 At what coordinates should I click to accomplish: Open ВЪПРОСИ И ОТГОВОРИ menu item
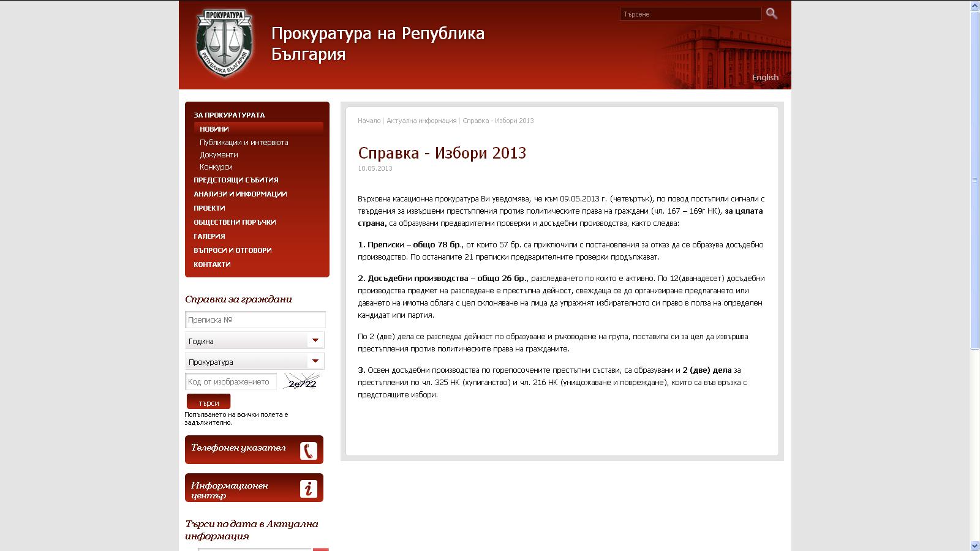[x=232, y=250]
